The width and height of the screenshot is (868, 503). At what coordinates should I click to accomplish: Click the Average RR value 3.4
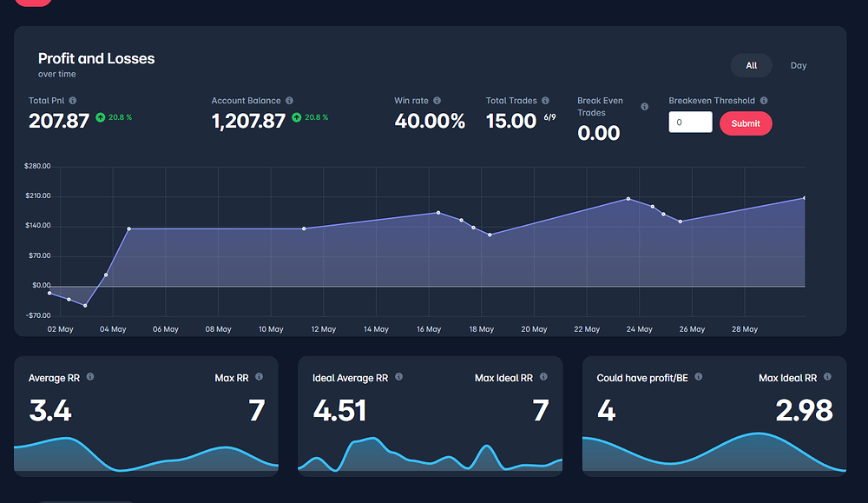(x=50, y=411)
